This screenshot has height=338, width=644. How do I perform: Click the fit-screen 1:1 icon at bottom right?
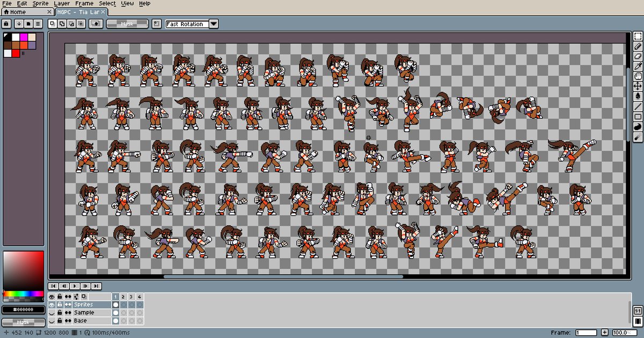(638, 311)
